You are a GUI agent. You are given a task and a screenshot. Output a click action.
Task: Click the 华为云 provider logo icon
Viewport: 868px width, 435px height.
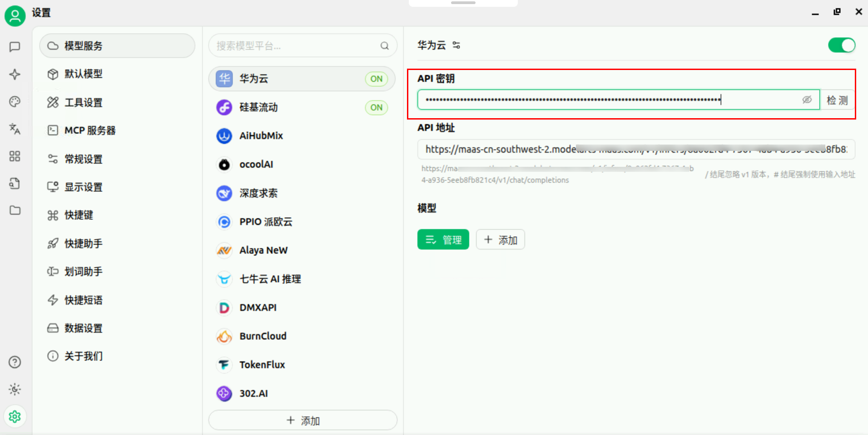coord(224,79)
